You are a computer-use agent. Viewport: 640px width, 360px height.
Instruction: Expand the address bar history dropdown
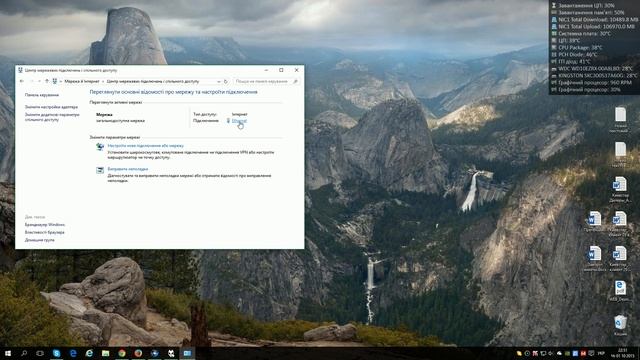pyautogui.click(x=219, y=81)
